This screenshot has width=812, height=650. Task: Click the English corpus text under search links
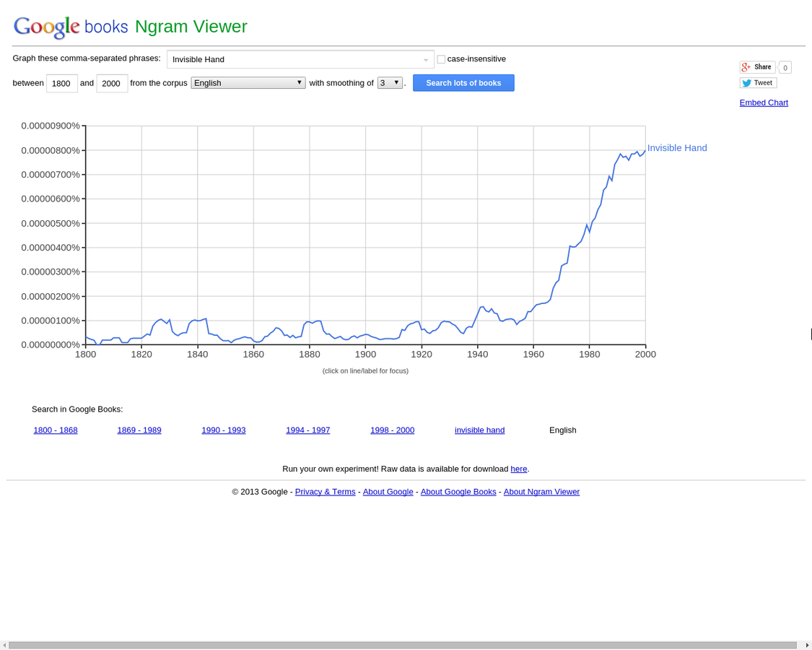(x=563, y=430)
